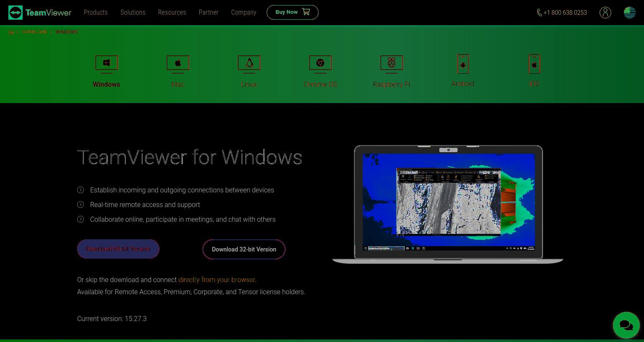Open the Partner menu

pos(208,13)
